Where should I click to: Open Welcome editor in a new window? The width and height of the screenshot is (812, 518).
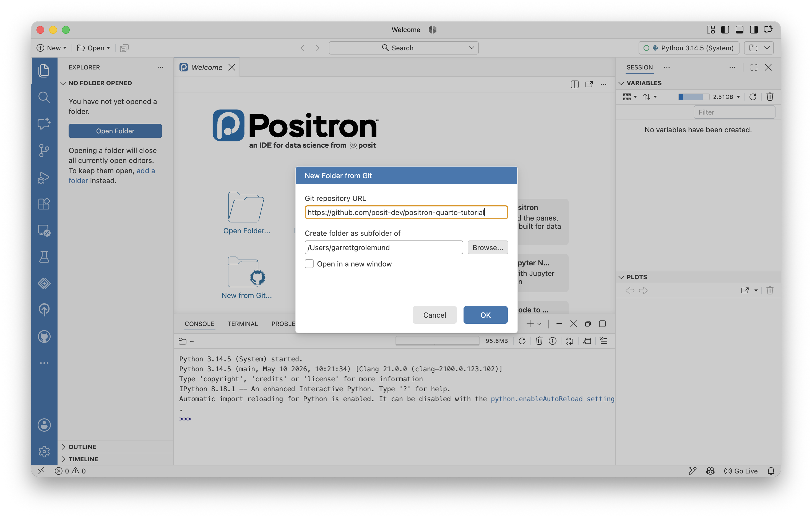coord(589,84)
